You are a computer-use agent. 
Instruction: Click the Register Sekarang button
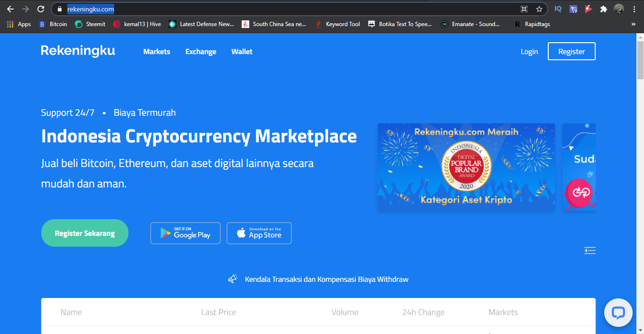[85, 233]
